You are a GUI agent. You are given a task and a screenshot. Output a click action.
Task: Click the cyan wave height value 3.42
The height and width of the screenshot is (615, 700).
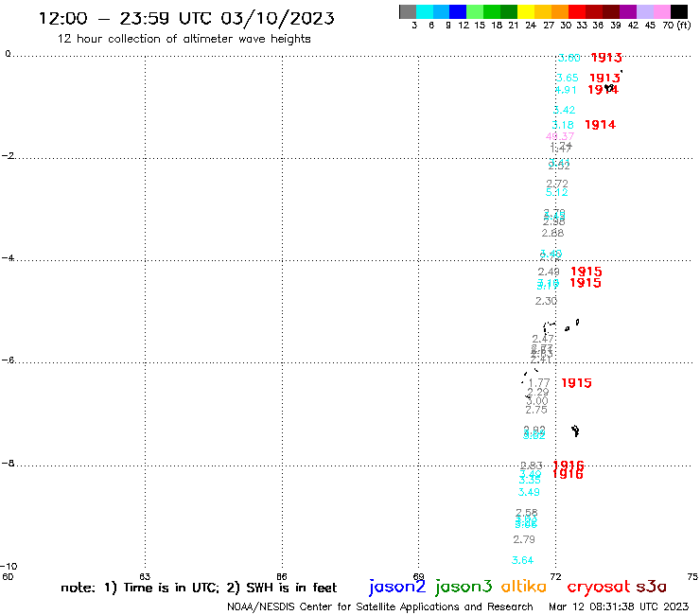[x=565, y=110]
